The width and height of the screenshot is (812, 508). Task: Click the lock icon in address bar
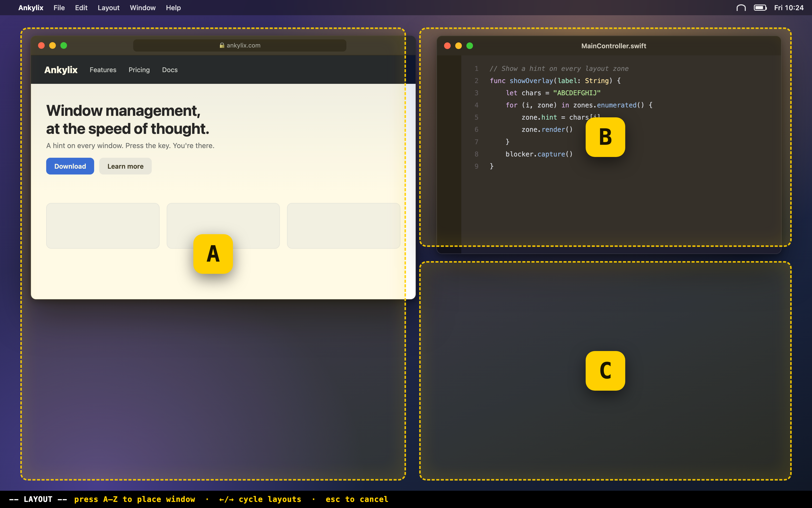point(222,45)
